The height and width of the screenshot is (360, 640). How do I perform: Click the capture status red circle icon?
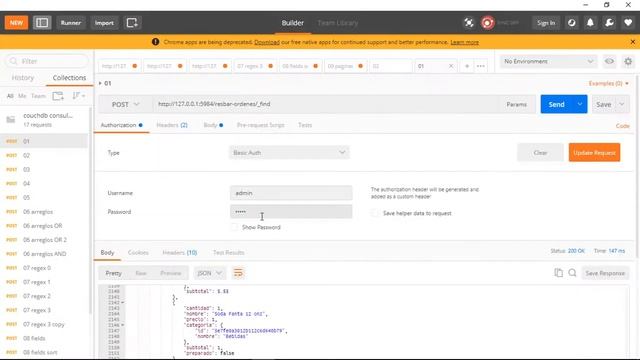click(x=487, y=23)
